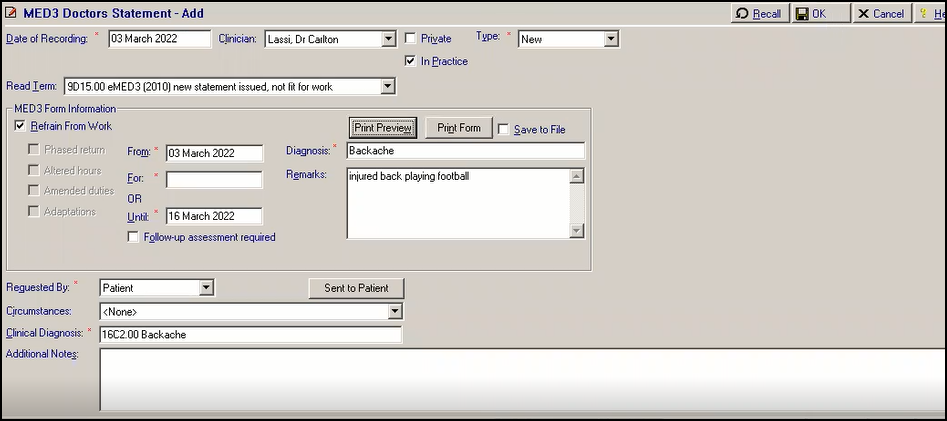Open the Circumstances dropdown
Screen dimensions: 947x421
pyautogui.click(x=394, y=312)
